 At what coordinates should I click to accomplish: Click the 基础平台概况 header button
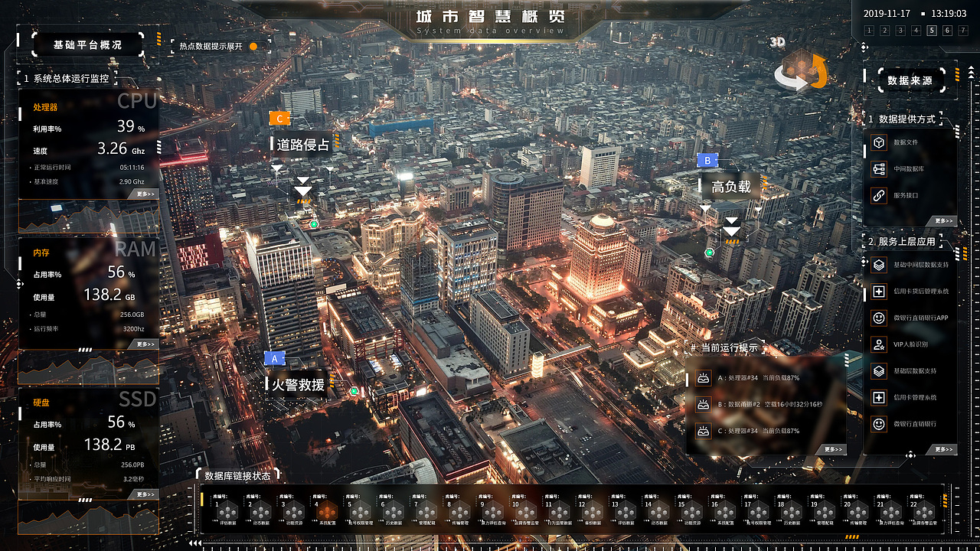pyautogui.click(x=87, y=45)
